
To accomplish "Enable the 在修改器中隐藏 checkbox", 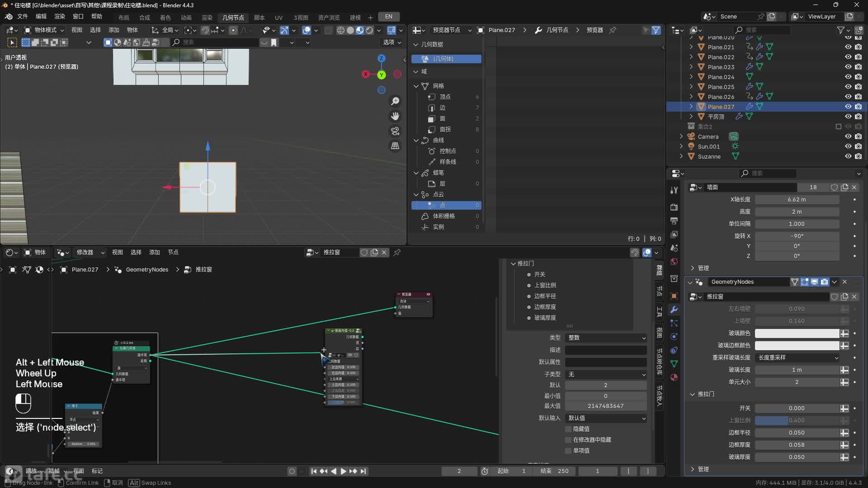I will coord(568,440).
